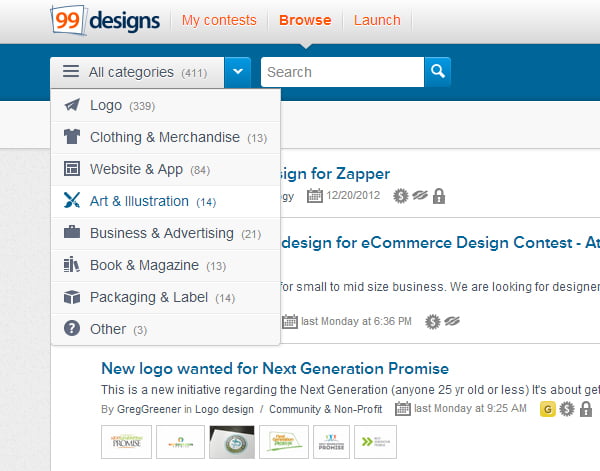Click the paper plane Logo icon
Viewport: 600px width, 471px height.
click(72, 105)
